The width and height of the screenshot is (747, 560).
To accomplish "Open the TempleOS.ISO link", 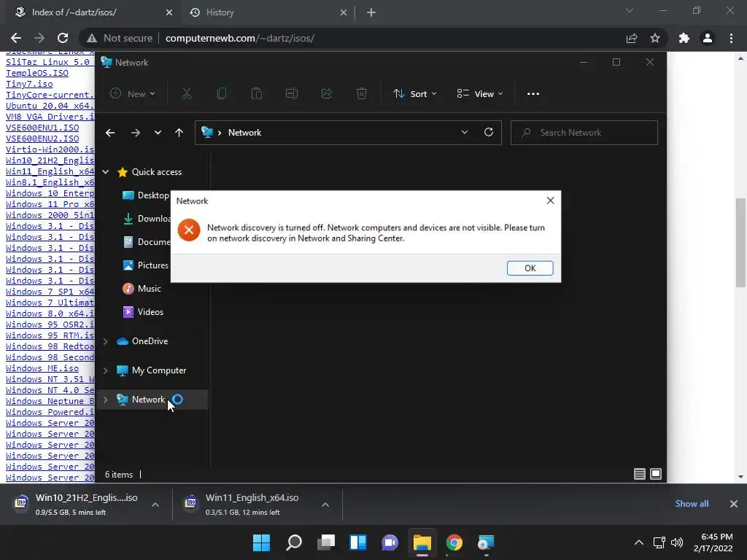I will pos(37,73).
